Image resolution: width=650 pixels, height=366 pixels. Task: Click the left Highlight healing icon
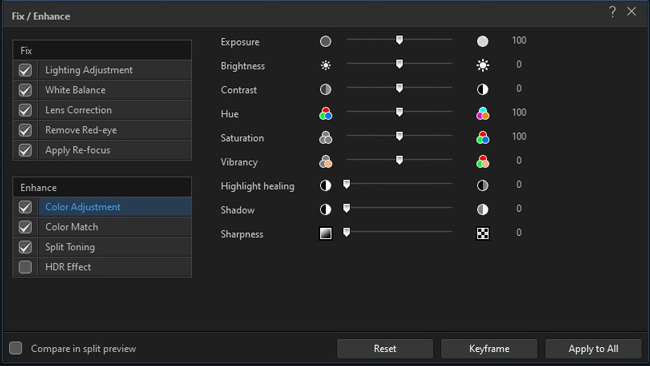pos(325,185)
